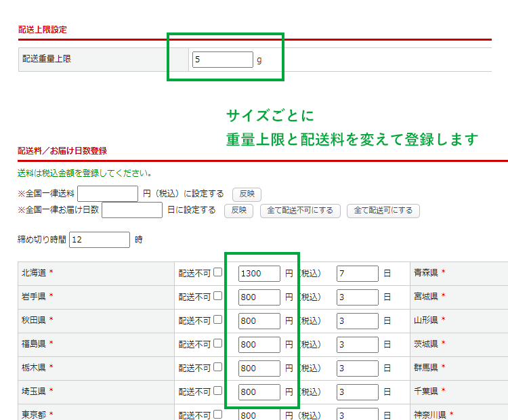Select the 岩手県 shipping fee input field
Screen dimensions: 508x420
click(x=259, y=297)
